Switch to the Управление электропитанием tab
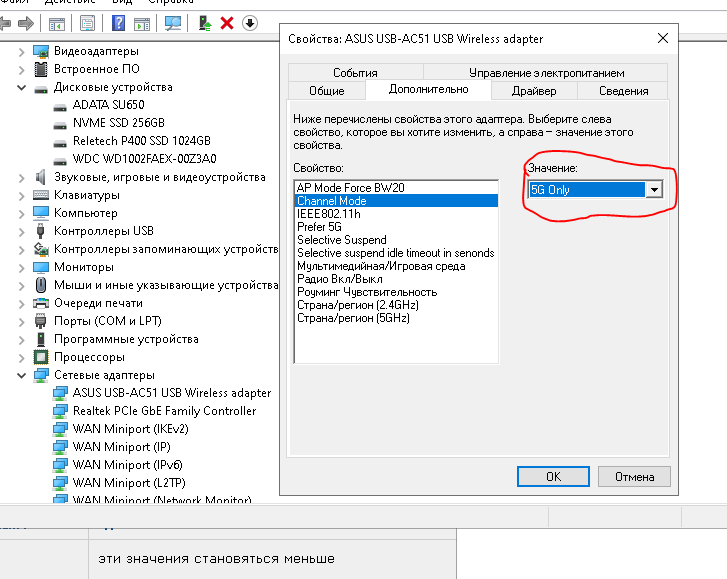727x579 pixels. [546, 73]
